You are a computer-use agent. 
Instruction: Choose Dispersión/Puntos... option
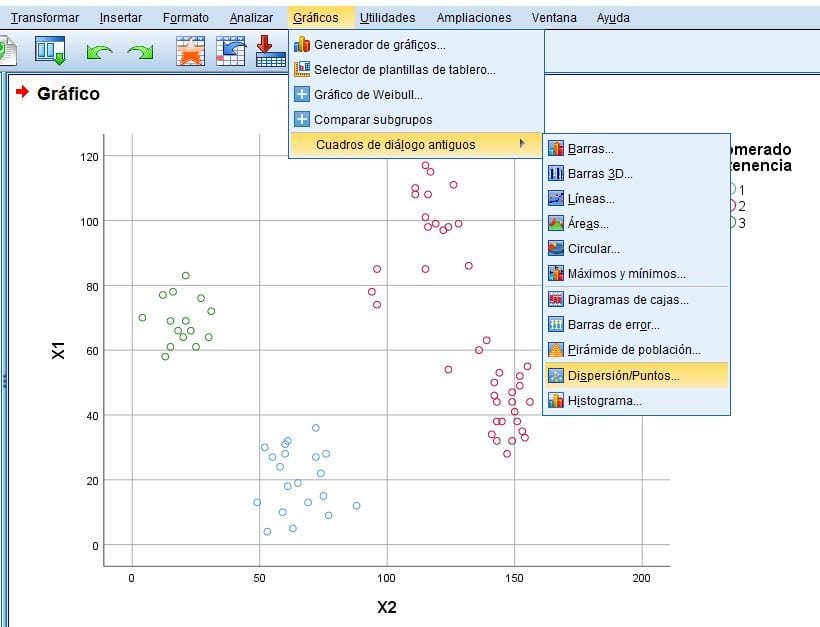636,375
